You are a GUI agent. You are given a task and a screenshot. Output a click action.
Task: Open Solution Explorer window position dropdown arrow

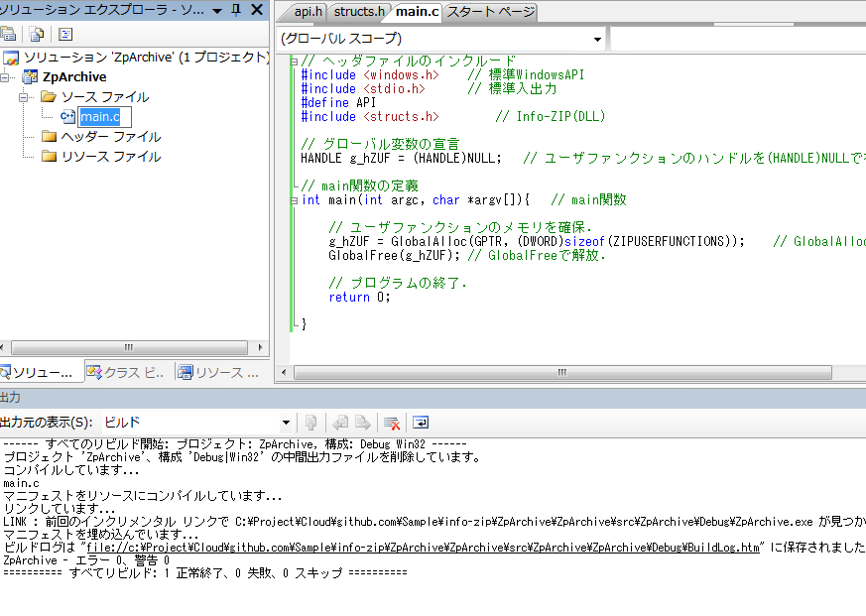217,11
